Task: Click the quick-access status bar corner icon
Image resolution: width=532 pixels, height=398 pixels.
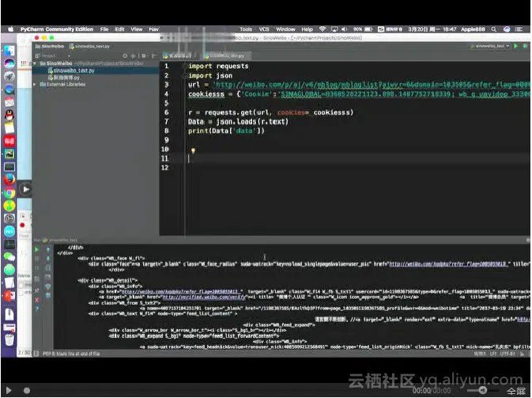Action: pyautogui.click(x=36, y=354)
